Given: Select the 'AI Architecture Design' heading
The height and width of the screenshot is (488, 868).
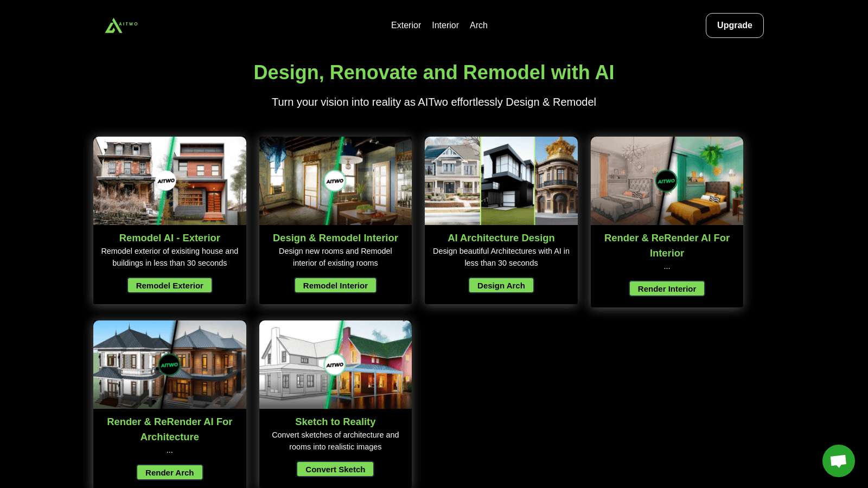Looking at the screenshot, I should pyautogui.click(x=501, y=238).
